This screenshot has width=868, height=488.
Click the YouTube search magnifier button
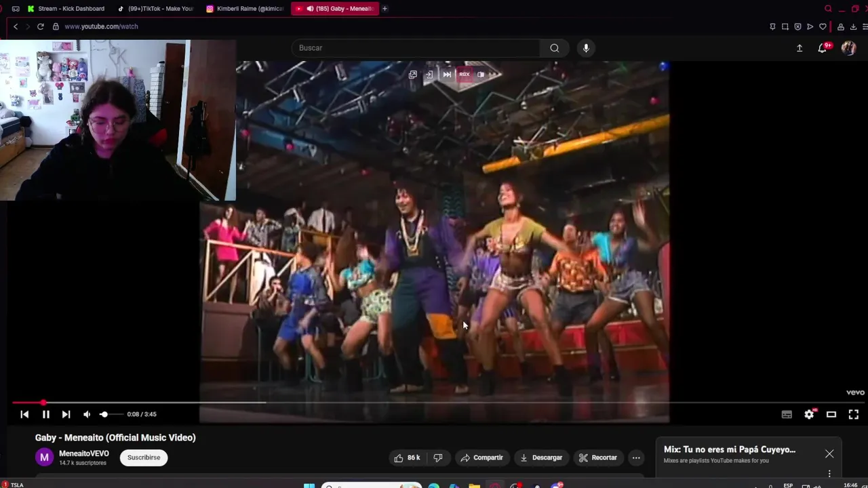[x=555, y=48]
